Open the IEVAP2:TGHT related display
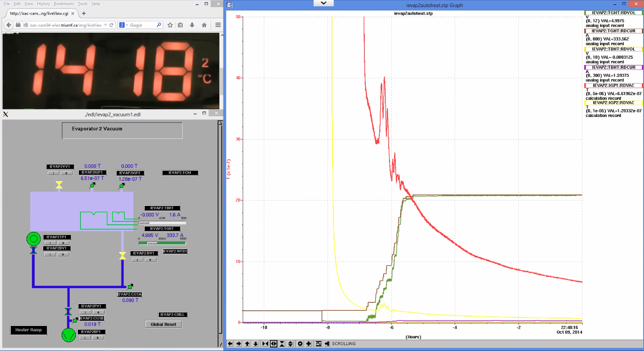Viewport: 644px width, 351px height. pos(162,229)
